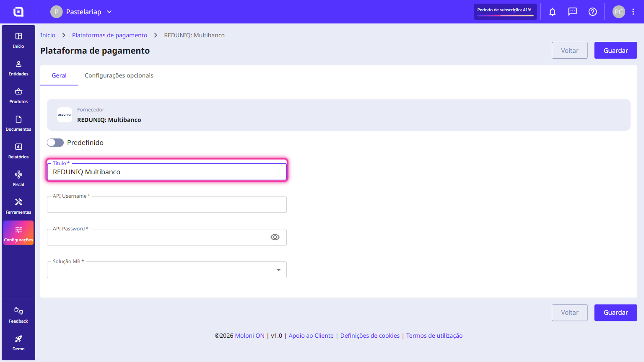Open the Definições de cookies link
The image size is (644, 362).
(x=370, y=336)
